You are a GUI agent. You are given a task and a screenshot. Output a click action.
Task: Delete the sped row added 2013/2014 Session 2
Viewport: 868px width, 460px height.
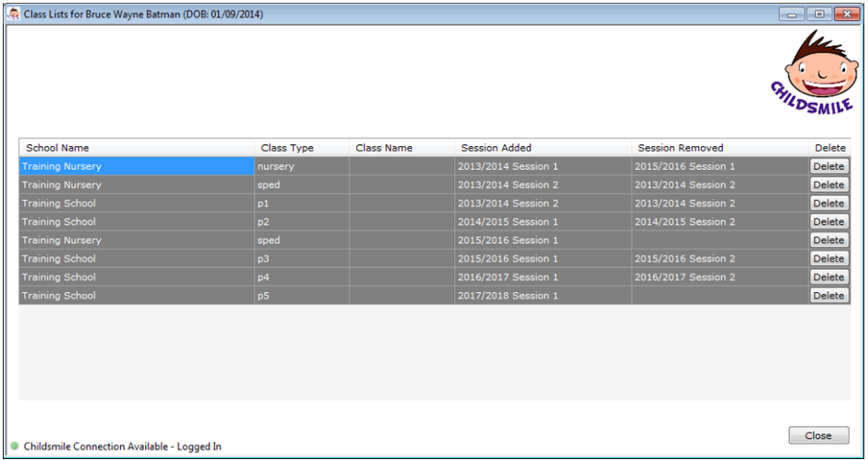point(829,185)
